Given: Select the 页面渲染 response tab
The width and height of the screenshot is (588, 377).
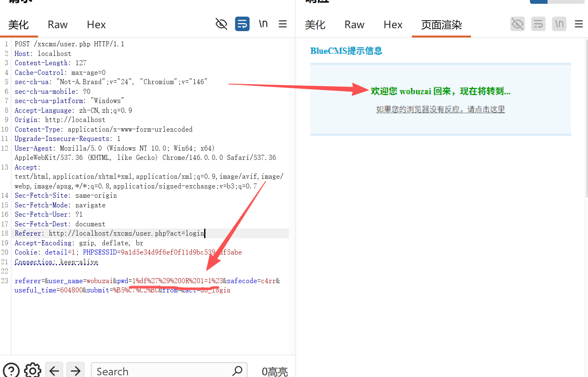Looking at the screenshot, I should [442, 25].
